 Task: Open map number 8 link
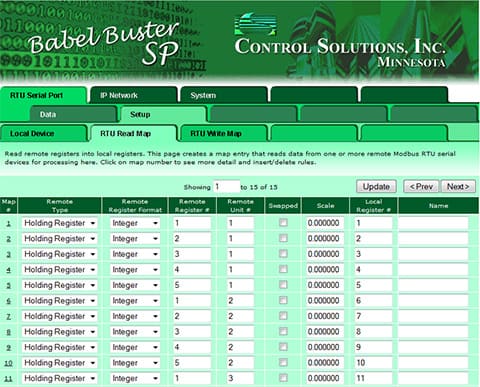click(x=9, y=332)
